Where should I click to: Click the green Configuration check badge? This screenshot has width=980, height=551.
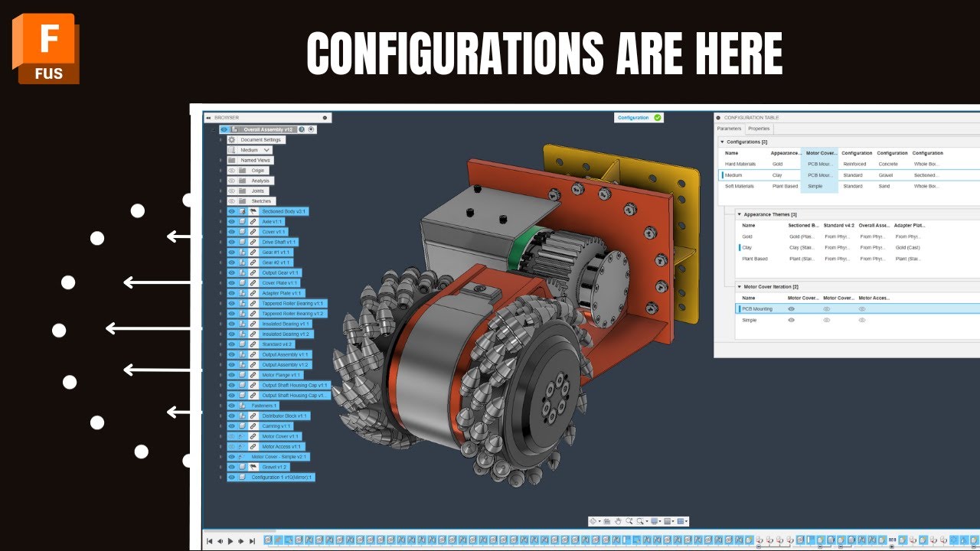658,118
